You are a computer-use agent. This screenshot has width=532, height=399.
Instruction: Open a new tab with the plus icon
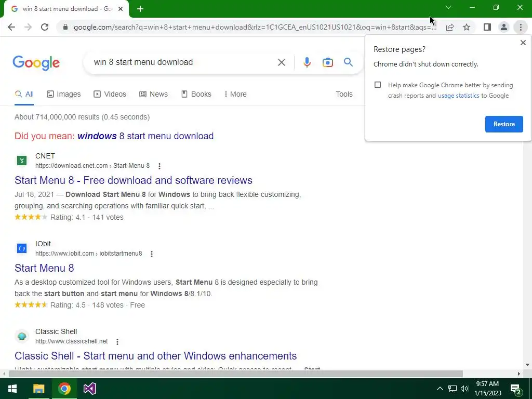coord(140,9)
